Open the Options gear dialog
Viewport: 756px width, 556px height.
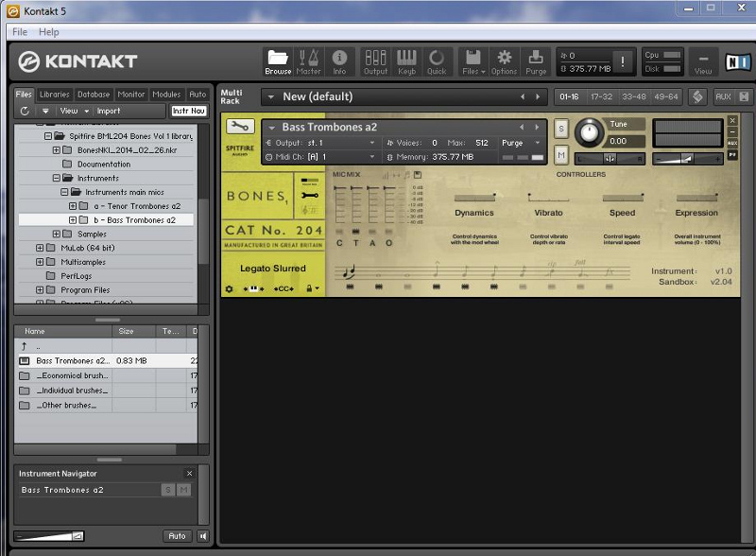[x=505, y=61]
